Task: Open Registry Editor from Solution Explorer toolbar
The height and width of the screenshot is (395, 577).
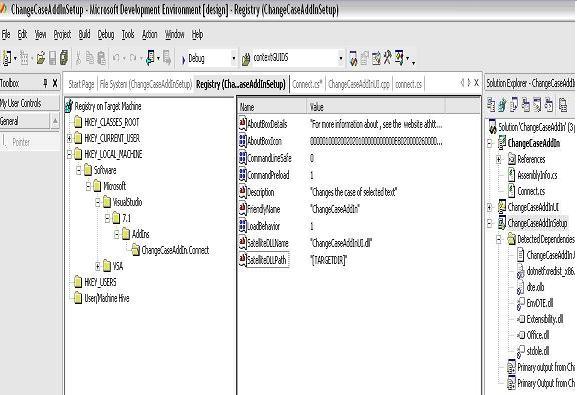Action: [502, 105]
